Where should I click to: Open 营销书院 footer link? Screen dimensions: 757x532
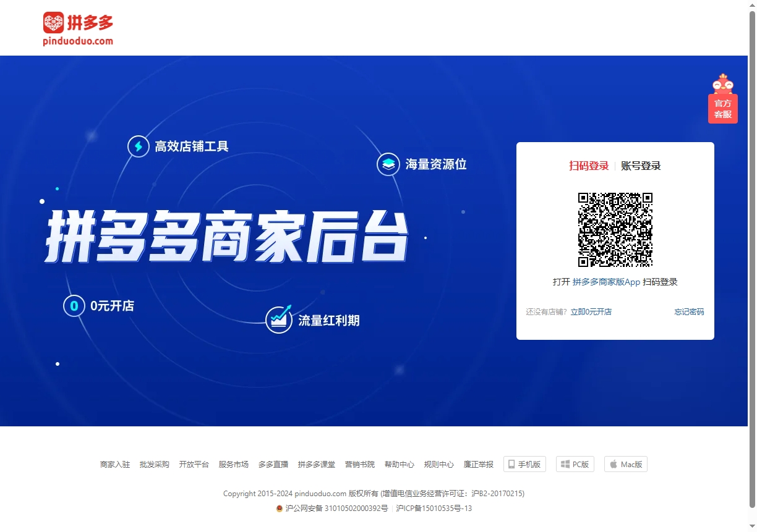360,465
